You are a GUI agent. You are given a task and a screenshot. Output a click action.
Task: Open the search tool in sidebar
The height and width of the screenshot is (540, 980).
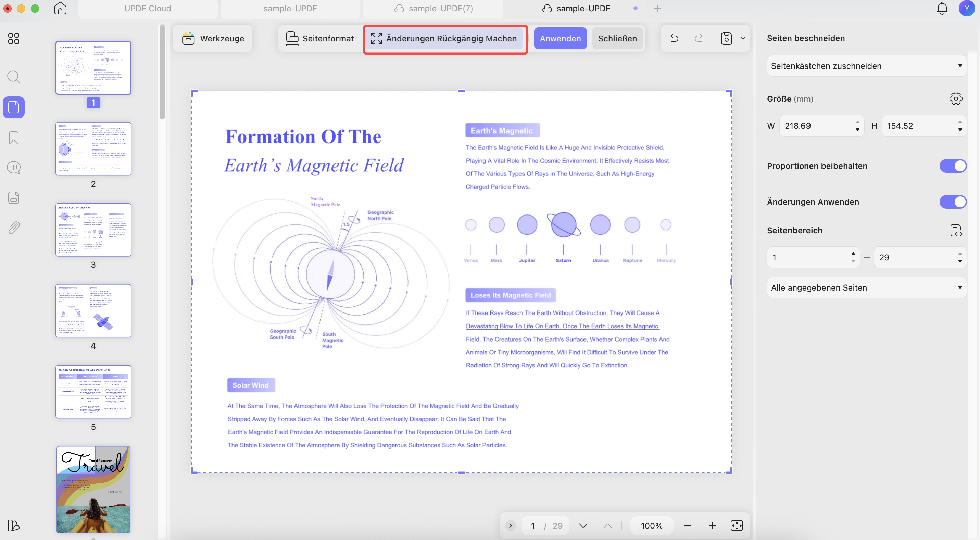click(x=14, y=76)
